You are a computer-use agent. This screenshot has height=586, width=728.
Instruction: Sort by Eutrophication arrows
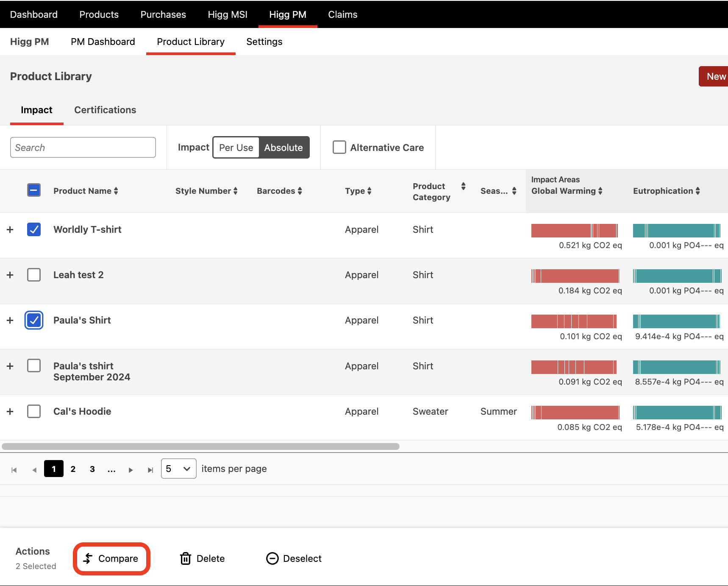point(697,191)
